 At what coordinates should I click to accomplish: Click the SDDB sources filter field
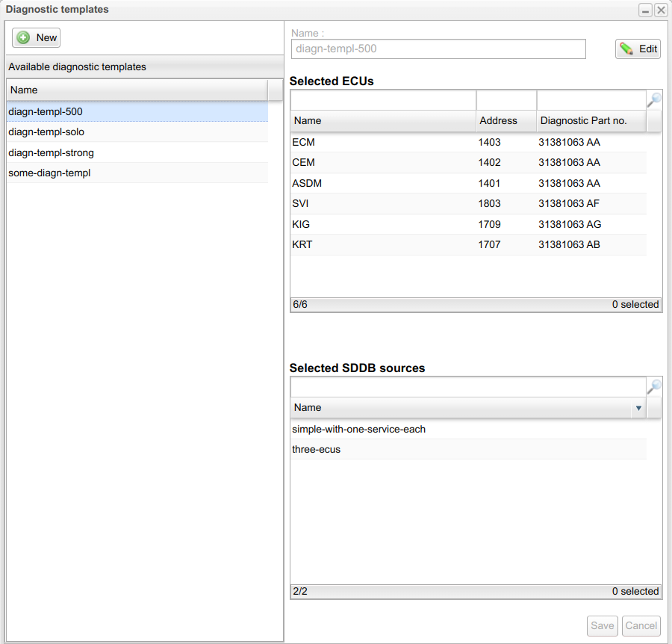point(467,387)
